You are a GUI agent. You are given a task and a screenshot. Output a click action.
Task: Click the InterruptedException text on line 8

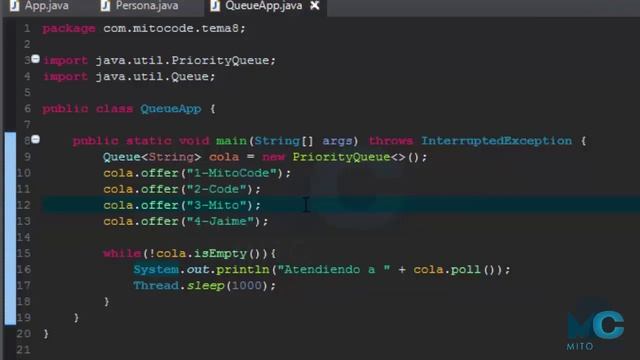click(496, 141)
